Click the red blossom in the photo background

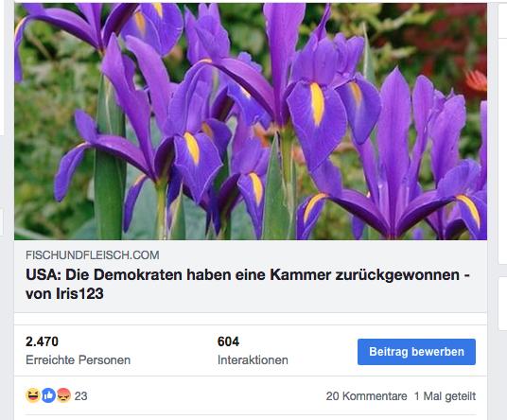pyautogui.click(x=476, y=80)
